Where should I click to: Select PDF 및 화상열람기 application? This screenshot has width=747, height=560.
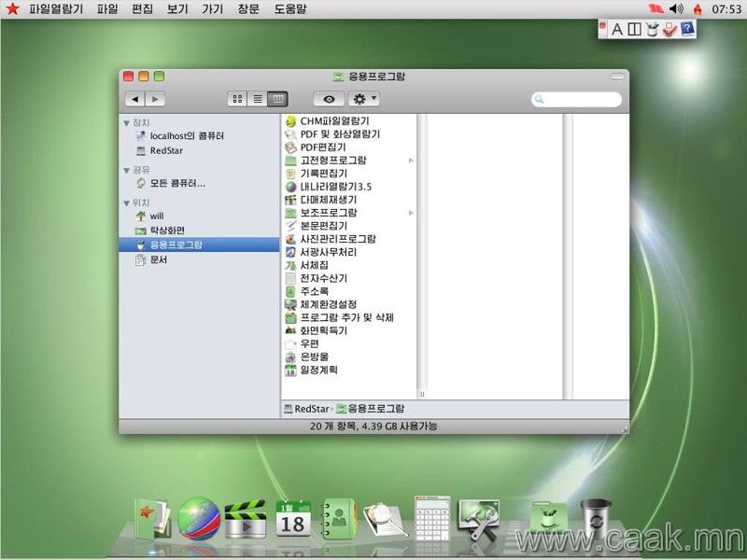[332, 134]
